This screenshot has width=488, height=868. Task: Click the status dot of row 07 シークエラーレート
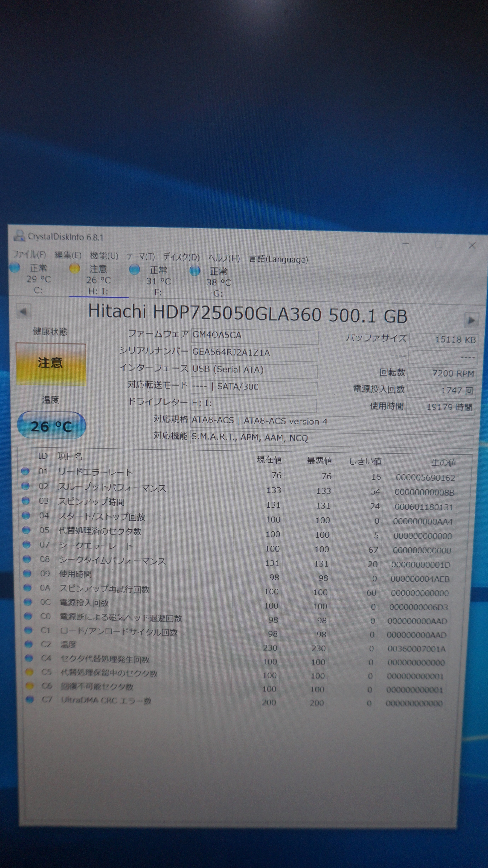point(27,544)
